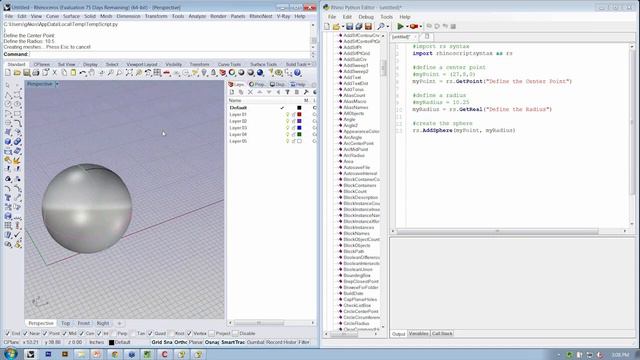Toggle the Mid osnap checkbox
The width and height of the screenshot is (640, 360).
[x=64, y=333]
